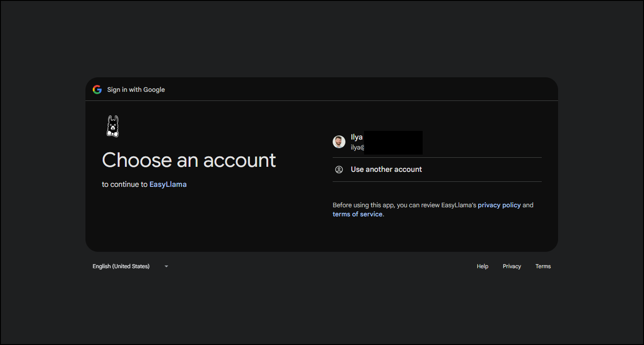
Task: Click the Google logo icon
Action: click(97, 90)
